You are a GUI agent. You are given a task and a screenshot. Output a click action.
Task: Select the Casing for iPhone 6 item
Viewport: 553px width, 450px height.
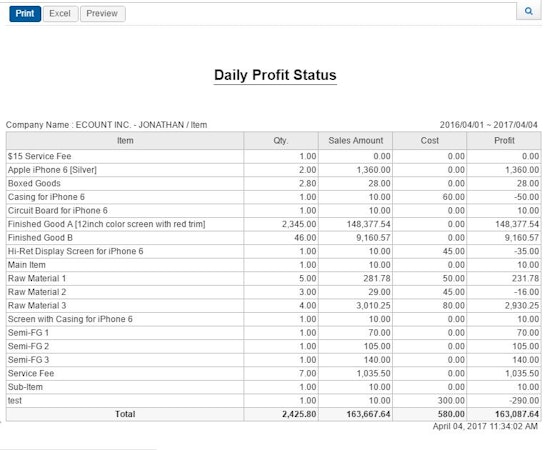(x=46, y=197)
